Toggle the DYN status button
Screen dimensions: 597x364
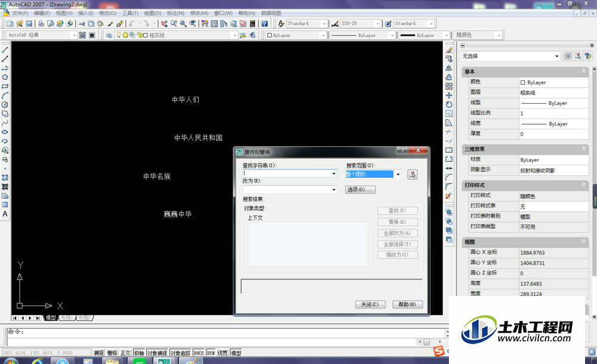(x=211, y=353)
